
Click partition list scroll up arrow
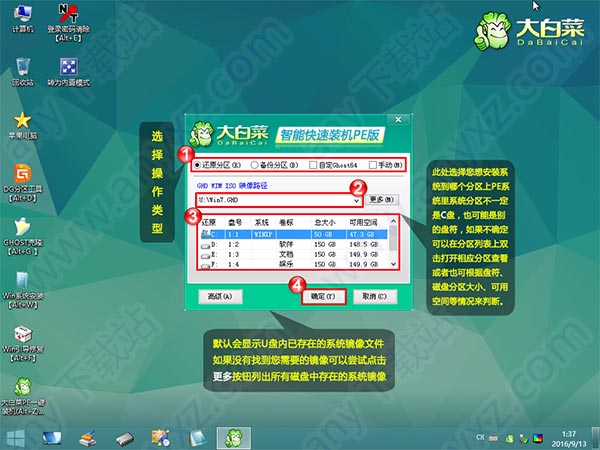(x=393, y=221)
